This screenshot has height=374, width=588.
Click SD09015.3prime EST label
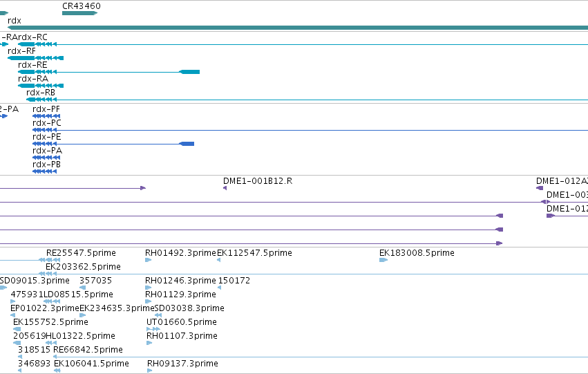35,281
